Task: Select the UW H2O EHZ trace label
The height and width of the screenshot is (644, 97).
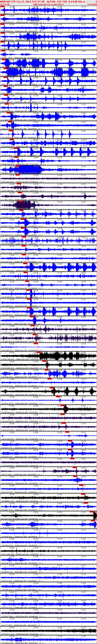Action: (22, 608)
